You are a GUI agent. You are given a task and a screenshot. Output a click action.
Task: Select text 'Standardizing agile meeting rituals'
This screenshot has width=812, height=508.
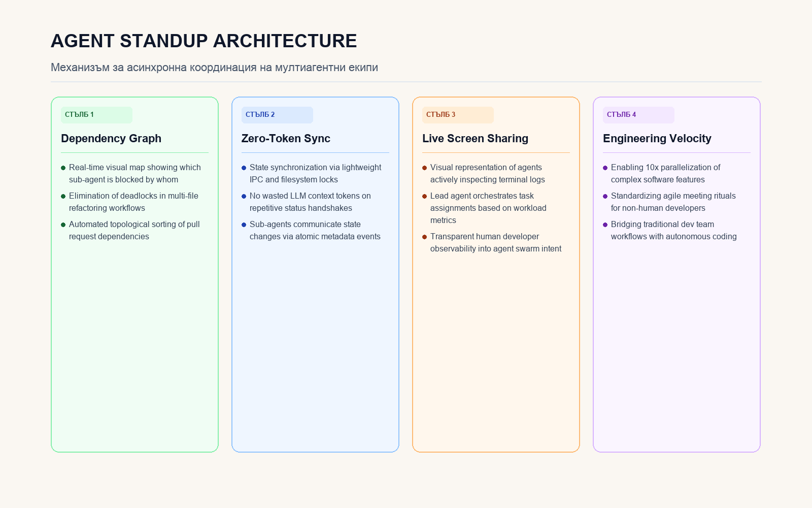(x=673, y=196)
